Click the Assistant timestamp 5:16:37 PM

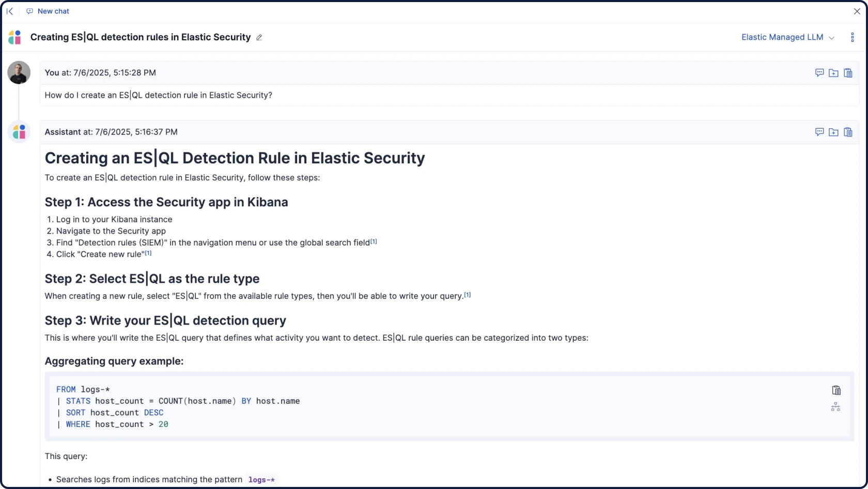coord(136,132)
